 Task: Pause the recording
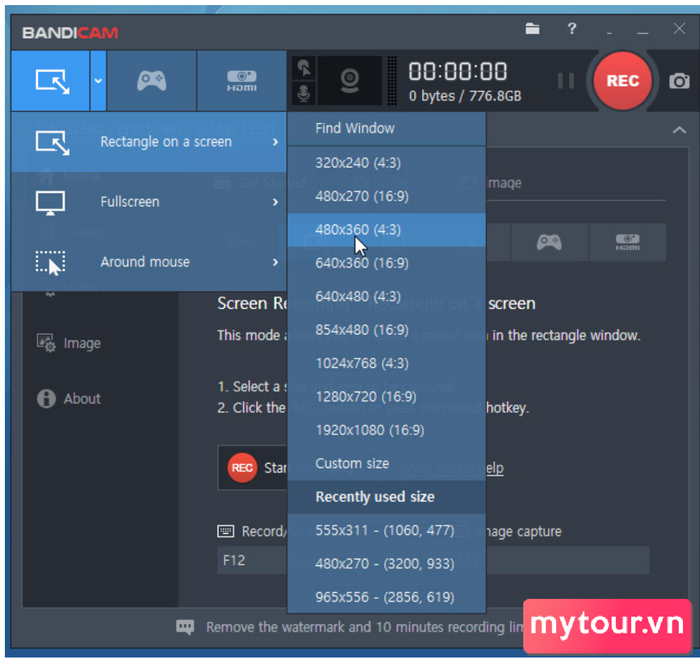[x=566, y=81]
